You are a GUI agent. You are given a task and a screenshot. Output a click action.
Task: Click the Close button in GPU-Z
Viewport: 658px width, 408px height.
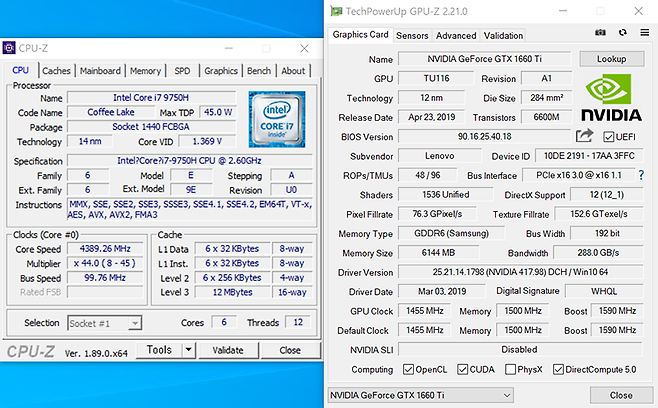(x=621, y=395)
